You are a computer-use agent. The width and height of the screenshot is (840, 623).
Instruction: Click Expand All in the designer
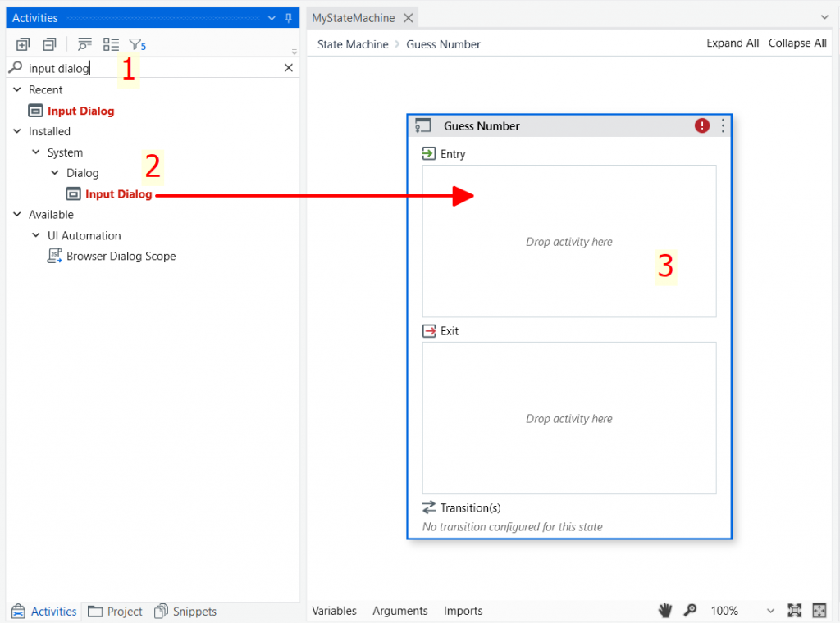733,43
